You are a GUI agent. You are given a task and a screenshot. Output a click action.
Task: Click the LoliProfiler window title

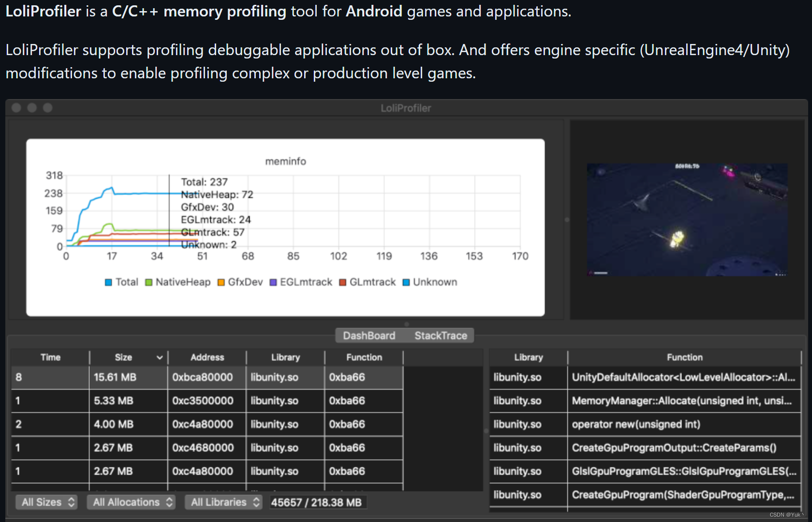[x=405, y=108]
